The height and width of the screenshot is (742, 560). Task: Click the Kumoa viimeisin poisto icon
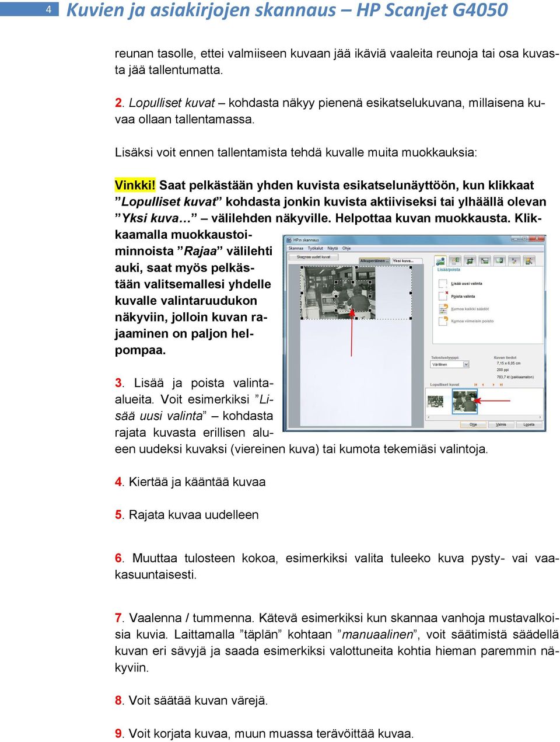coord(443,321)
